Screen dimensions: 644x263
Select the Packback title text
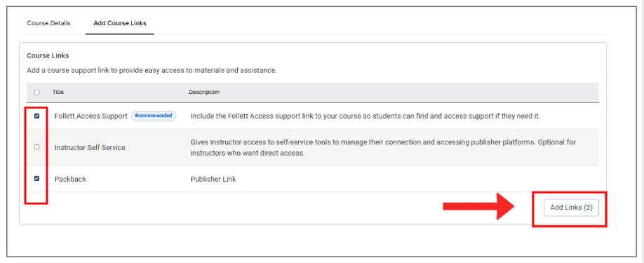point(70,180)
